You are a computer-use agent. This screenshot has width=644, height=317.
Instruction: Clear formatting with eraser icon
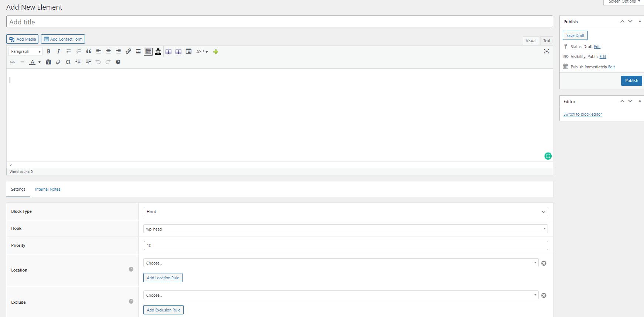pos(58,62)
